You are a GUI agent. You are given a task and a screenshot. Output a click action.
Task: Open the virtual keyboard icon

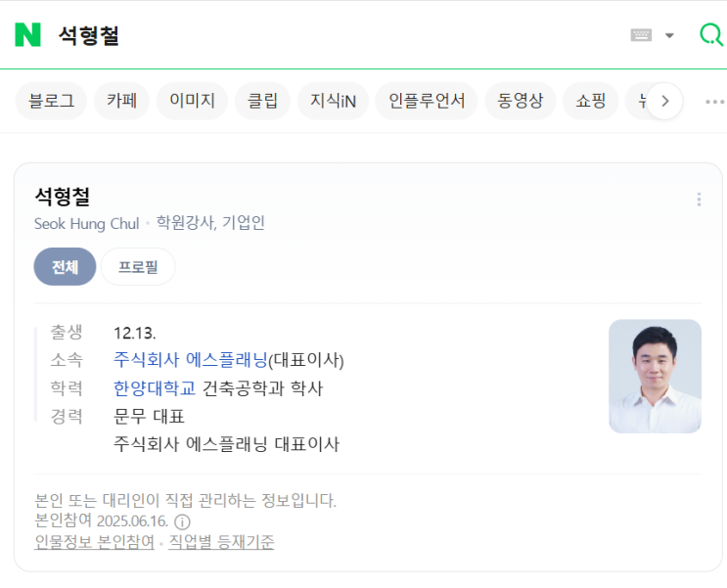pos(641,35)
